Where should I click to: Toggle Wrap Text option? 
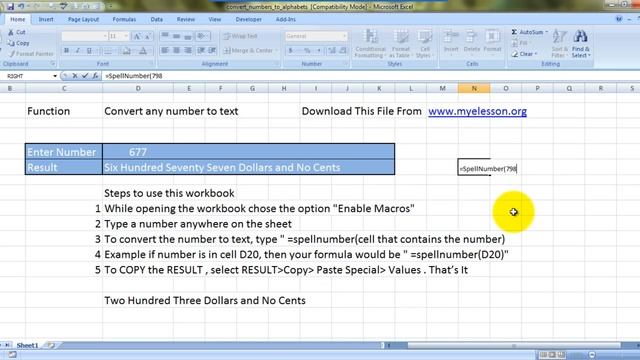tap(240, 36)
